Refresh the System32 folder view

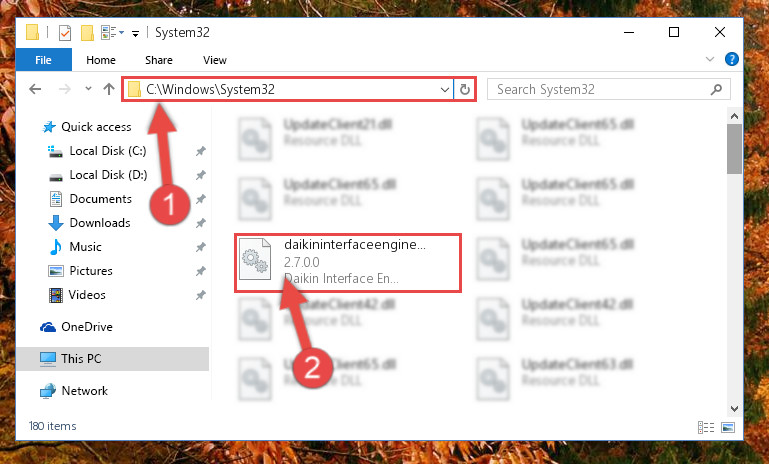pos(464,89)
